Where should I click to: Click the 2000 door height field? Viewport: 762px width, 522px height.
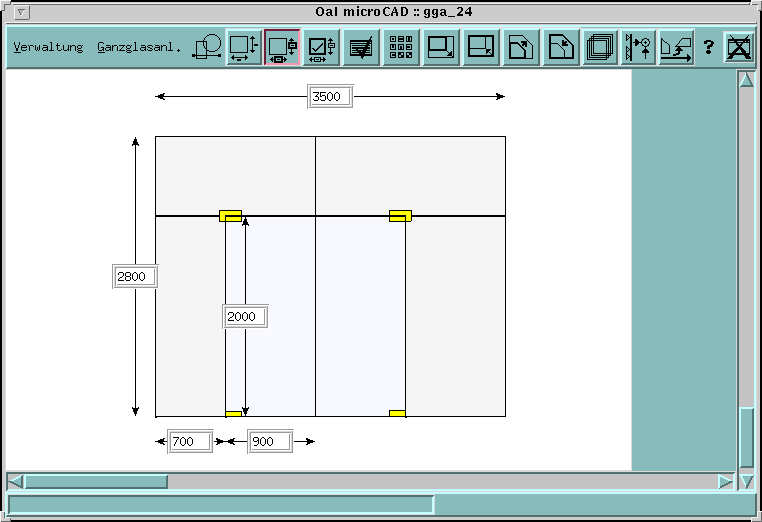(x=244, y=317)
